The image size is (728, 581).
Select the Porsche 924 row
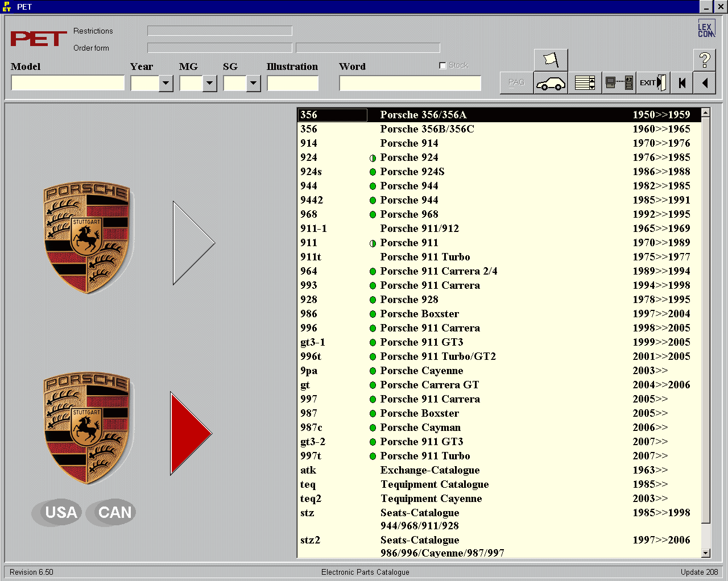click(499, 157)
